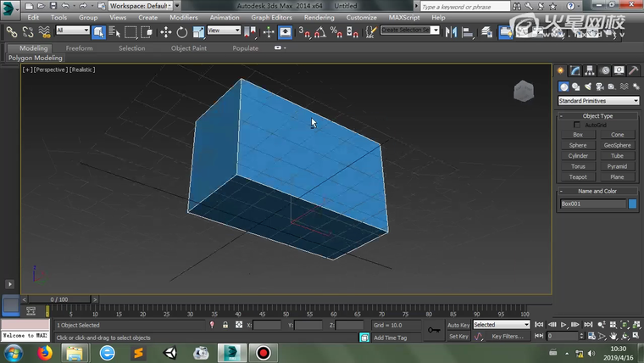
Task: Click the Teapot primitive button
Action: [578, 176]
